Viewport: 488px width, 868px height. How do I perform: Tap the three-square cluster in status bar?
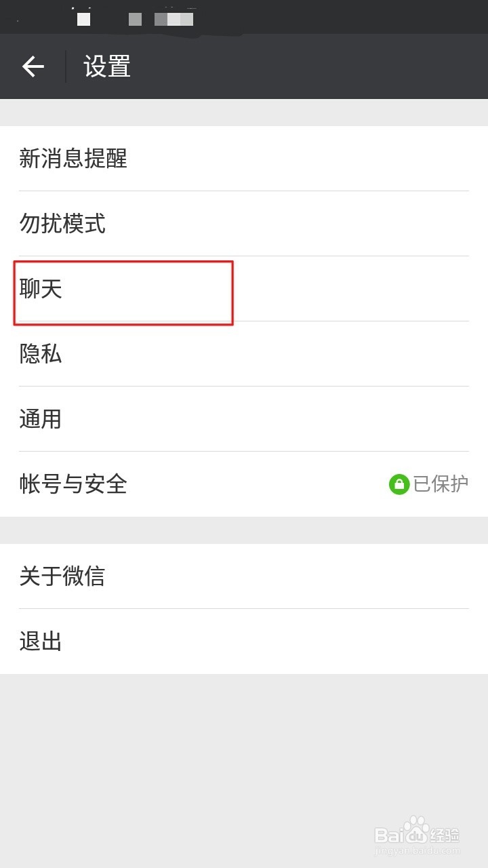pos(174,19)
